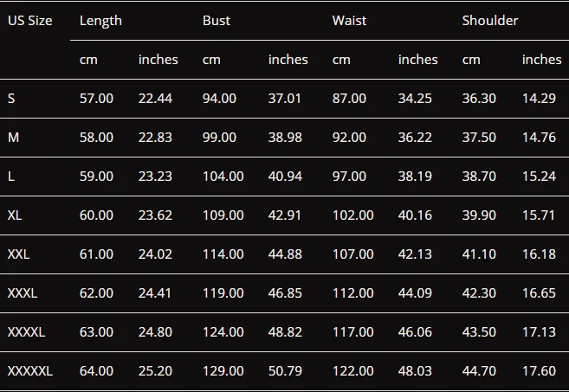Select the 117.00 waist cm cell
This screenshot has width=569, height=392.
tap(352, 332)
